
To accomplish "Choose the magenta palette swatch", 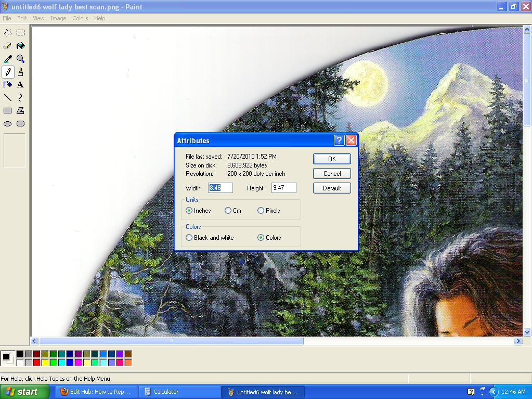I will pos(79,363).
